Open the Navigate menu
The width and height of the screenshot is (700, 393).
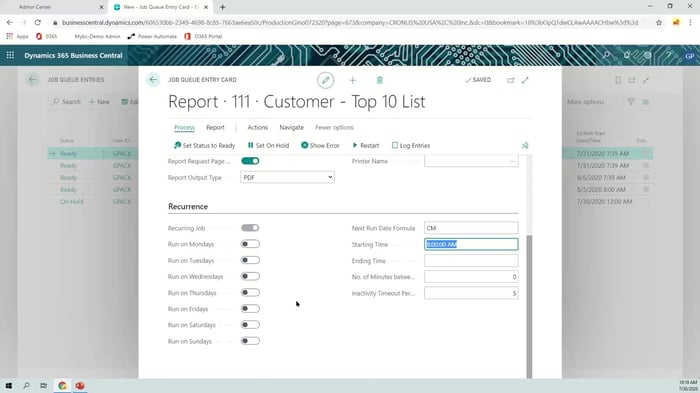(x=292, y=127)
